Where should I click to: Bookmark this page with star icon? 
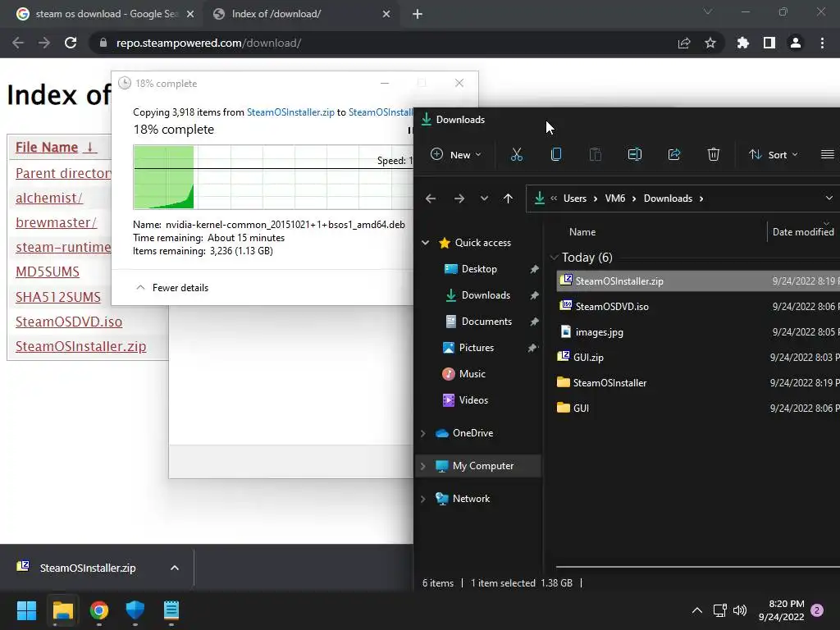click(x=710, y=43)
